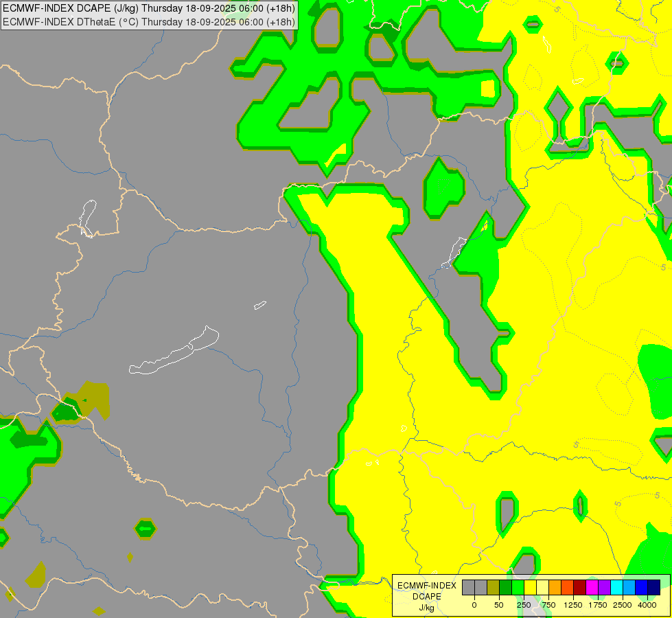Viewport: 672px width, 618px height.
Task: Click the legend value label 1750
Action: point(598,605)
